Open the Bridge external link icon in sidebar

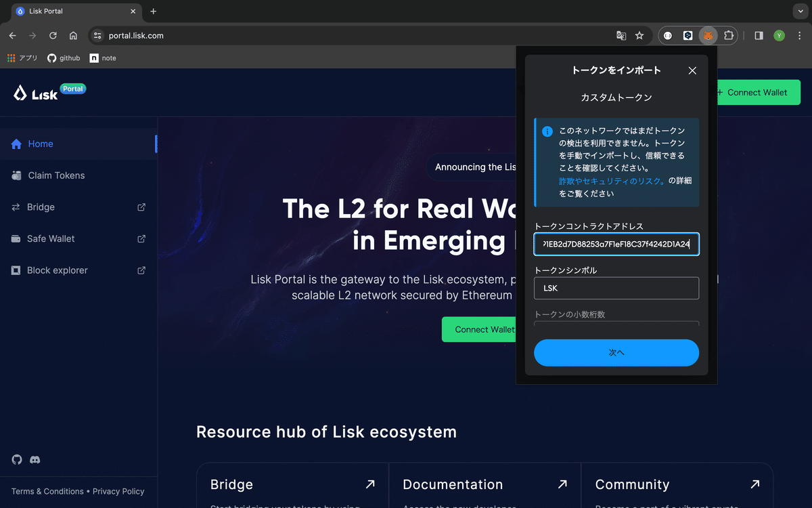(x=141, y=207)
